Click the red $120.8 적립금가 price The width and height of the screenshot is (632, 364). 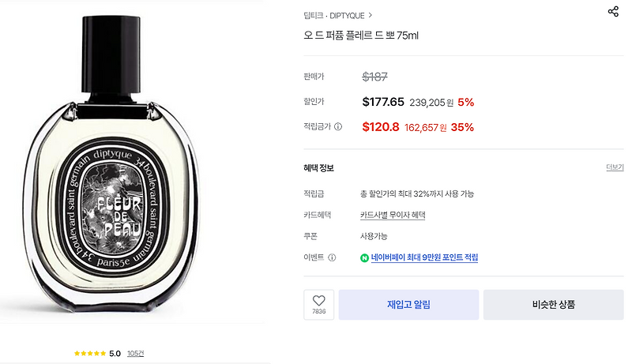[x=381, y=127]
